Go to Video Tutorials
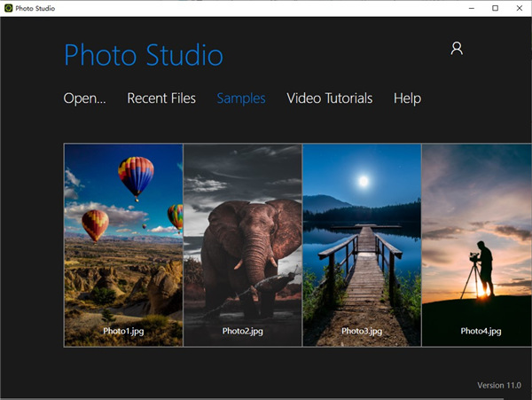The height and width of the screenshot is (400, 532). click(x=329, y=98)
